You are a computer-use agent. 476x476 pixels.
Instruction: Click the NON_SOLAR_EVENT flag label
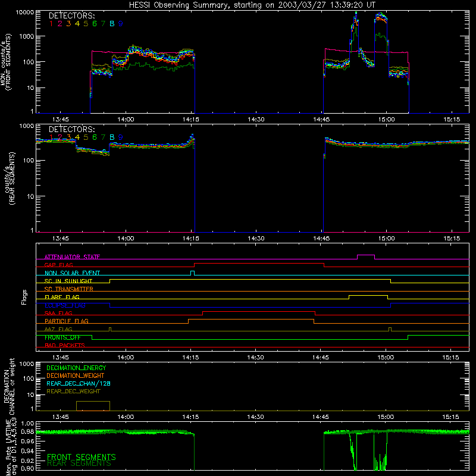72,273
